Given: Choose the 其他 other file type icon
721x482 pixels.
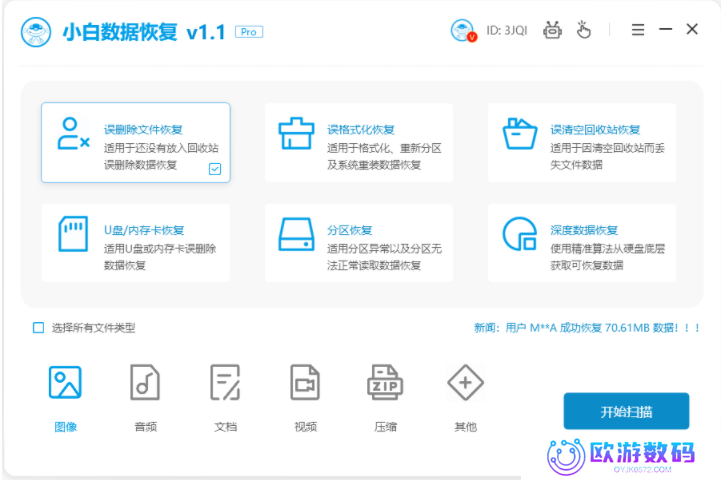Looking at the screenshot, I should click(465, 382).
